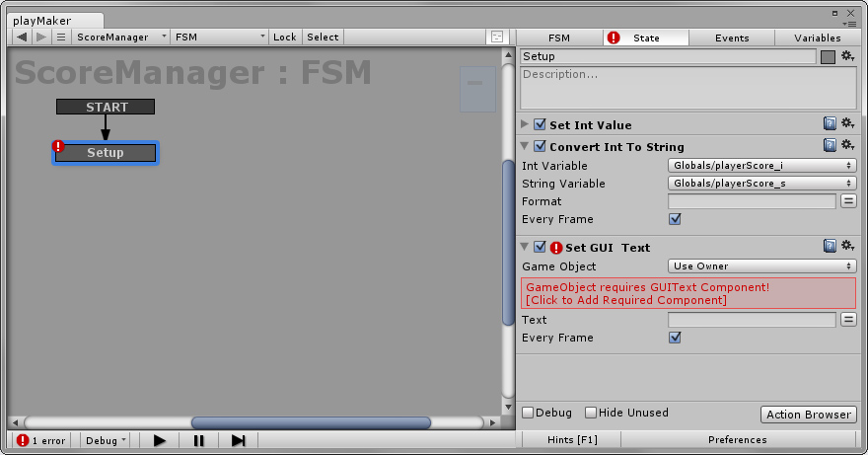Image resolution: width=868 pixels, height=455 pixels.
Task: Open help for Set GUI Text action
Action: 830,246
